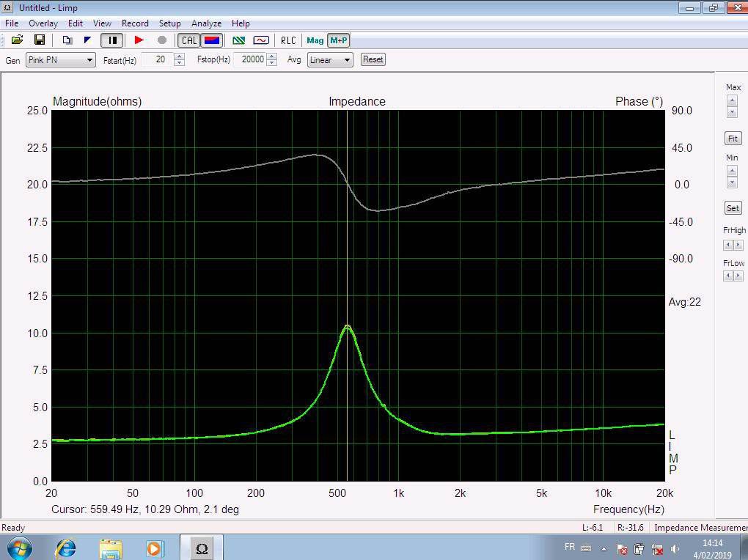This screenshot has width=748, height=560.
Task: Click the FrLow left arrow
Action: click(x=728, y=276)
